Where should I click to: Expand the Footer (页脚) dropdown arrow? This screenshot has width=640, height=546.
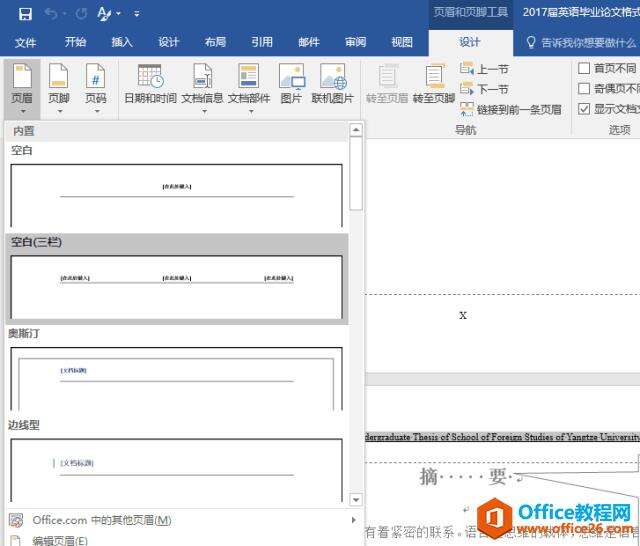(60, 111)
